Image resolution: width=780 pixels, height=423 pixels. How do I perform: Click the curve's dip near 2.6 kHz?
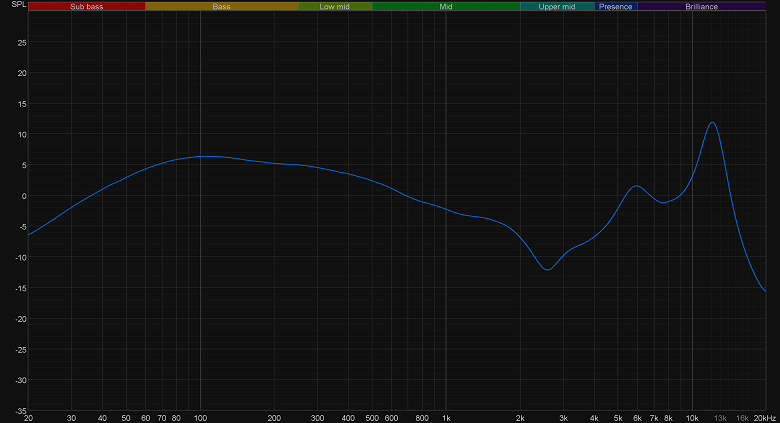(548, 269)
